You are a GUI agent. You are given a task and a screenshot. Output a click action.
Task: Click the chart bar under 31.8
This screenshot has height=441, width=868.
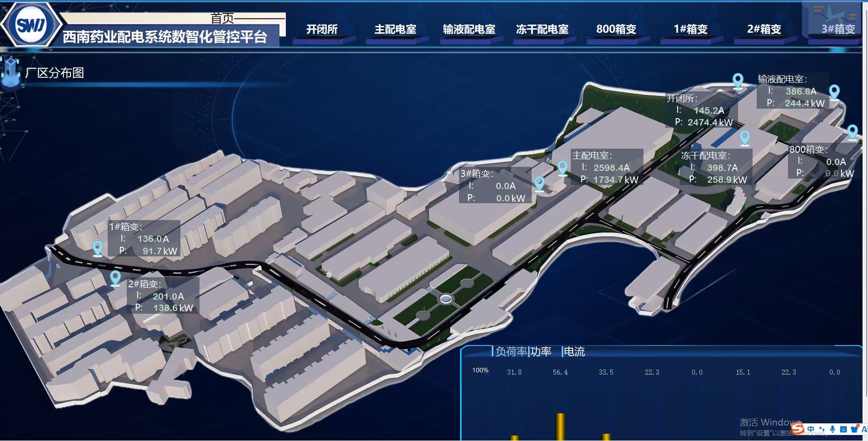pyautogui.click(x=514, y=438)
